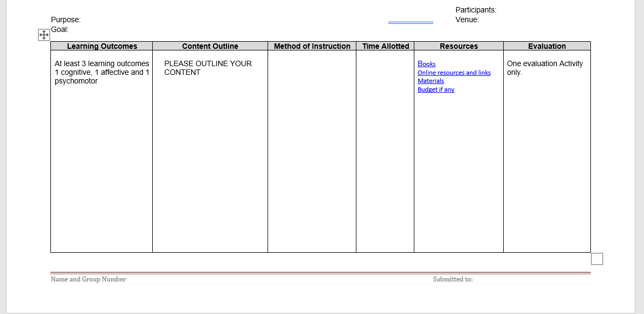The image size is (644, 314).
Task: Click 'One evaluation Activity only.' text
Action: [x=545, y=68]
